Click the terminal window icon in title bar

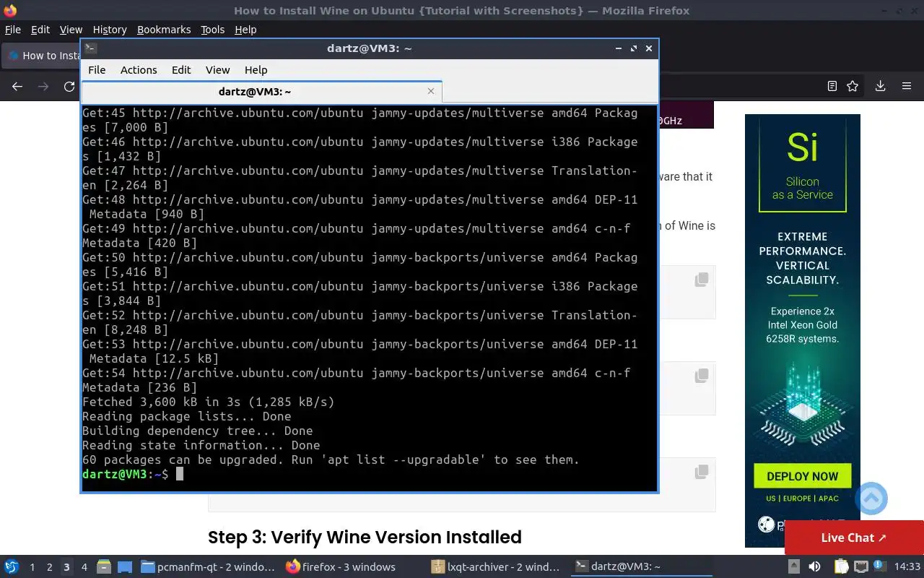90,48
